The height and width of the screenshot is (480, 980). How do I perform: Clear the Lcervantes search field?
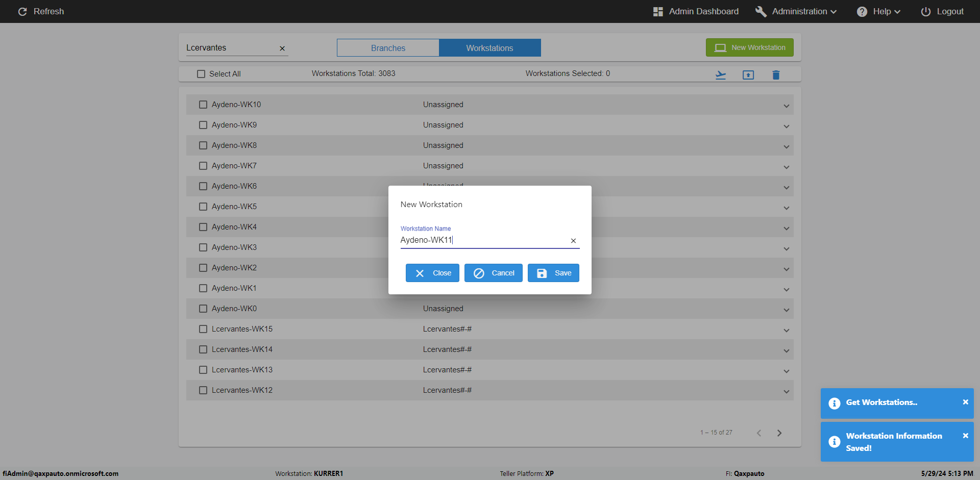(x=282, y=48)
